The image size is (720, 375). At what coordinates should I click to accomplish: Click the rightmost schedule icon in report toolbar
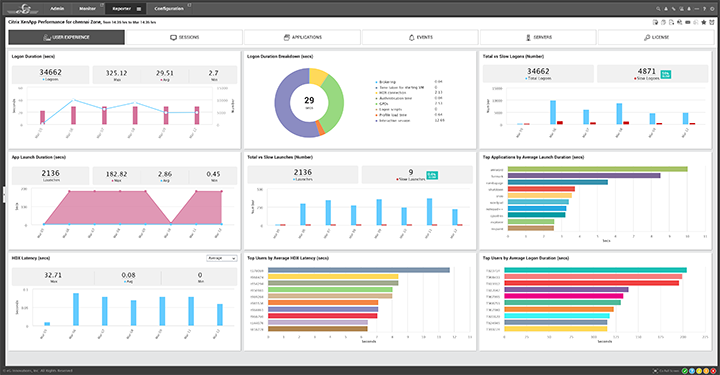tap(712, 22)
